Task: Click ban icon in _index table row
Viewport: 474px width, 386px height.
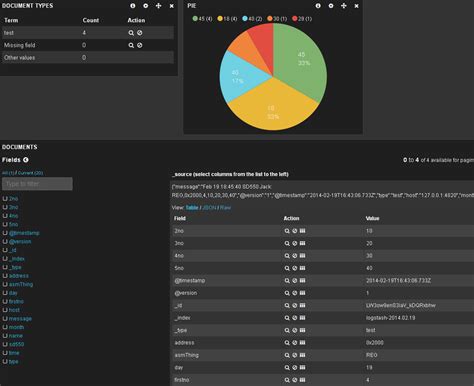Action: (x=295, y=318)
